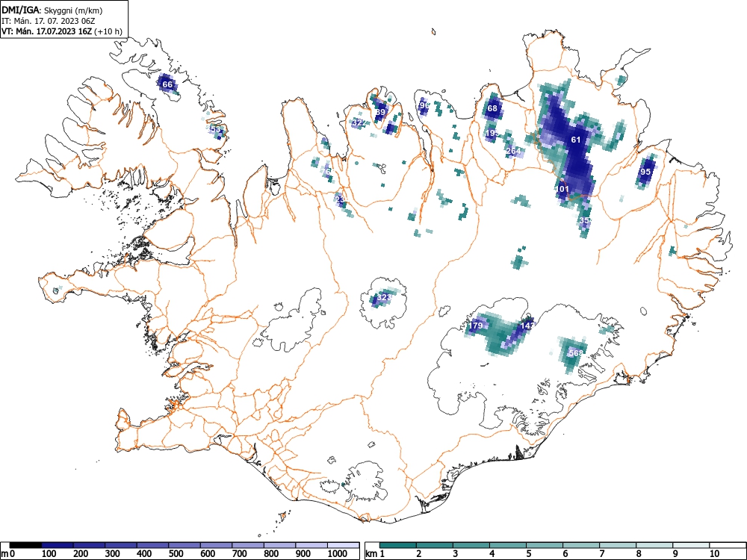Select the '1000' legend tick label
This screenshot has height=560, width=747.
(x=338, y=554)
